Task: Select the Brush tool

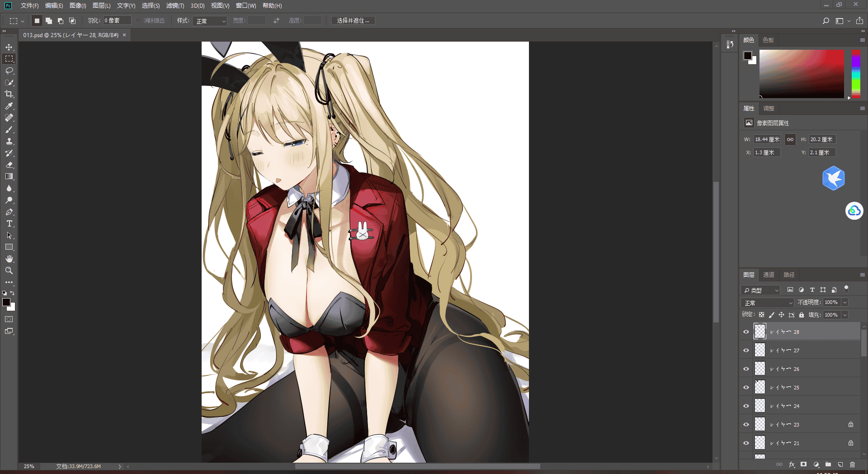Action: point(9,129)
